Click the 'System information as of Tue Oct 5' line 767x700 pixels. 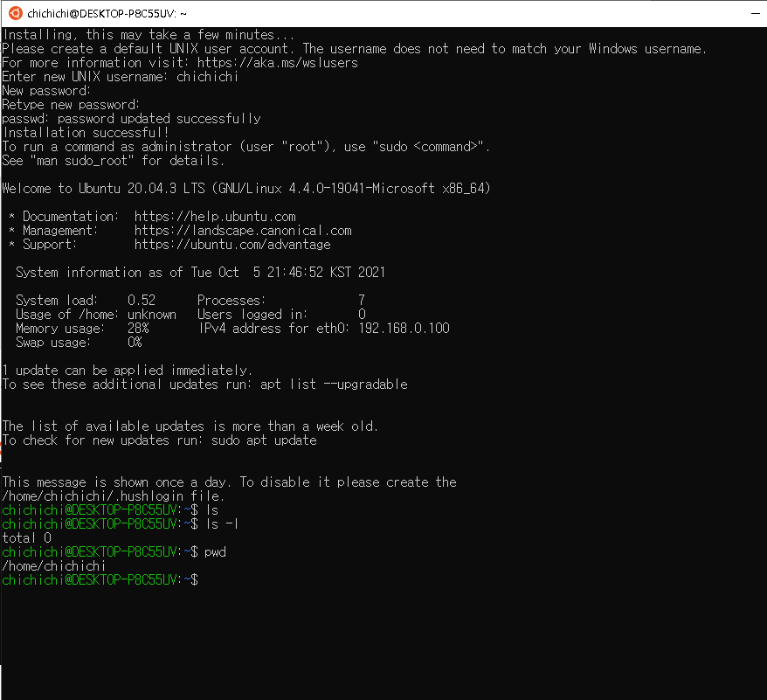201,272
